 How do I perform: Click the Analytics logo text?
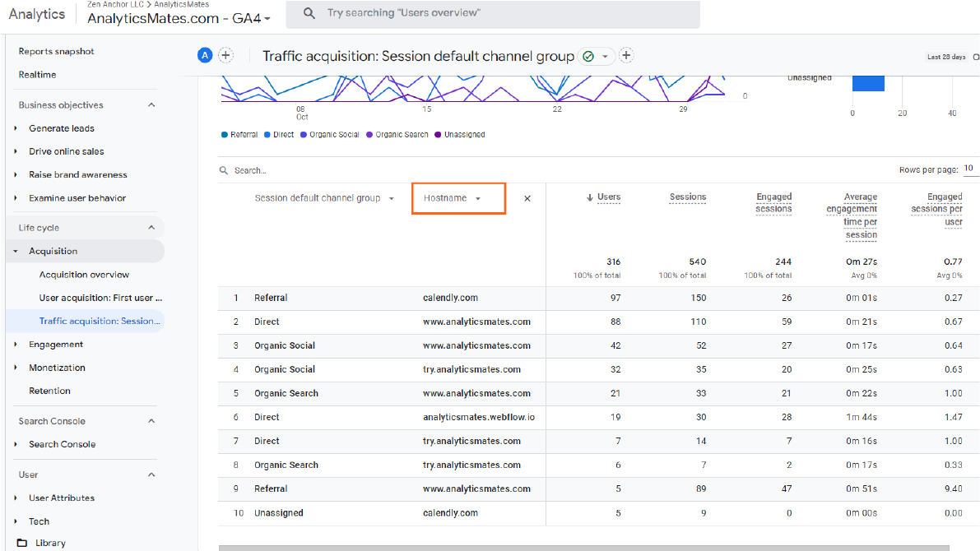37,14
